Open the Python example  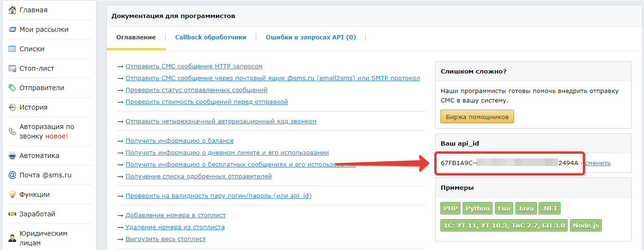pos(477,209)
